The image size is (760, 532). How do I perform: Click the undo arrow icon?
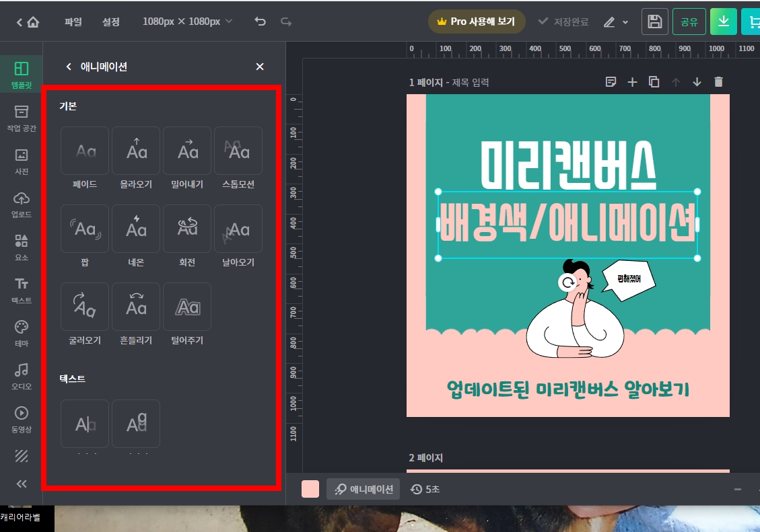[260, 21]
